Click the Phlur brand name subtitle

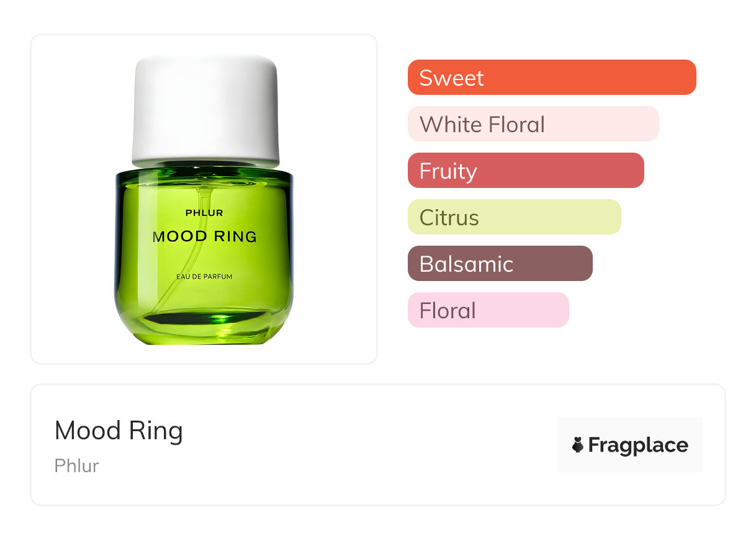click(x=77, y=466)
